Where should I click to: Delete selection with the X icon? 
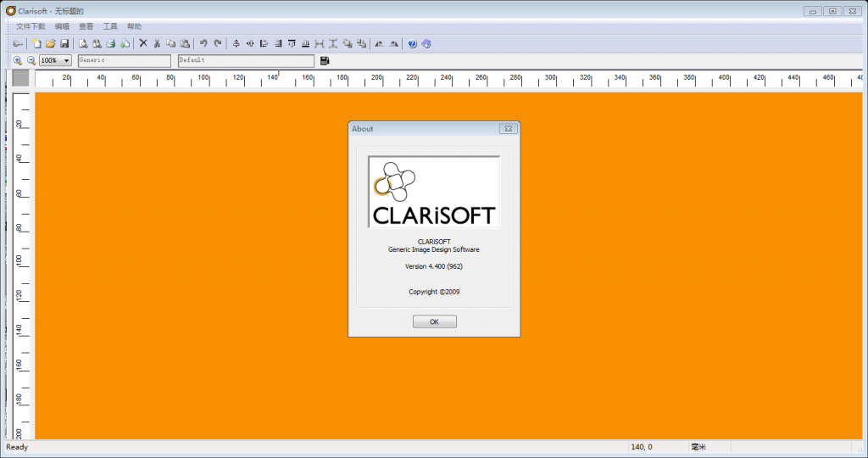point(142,43)
